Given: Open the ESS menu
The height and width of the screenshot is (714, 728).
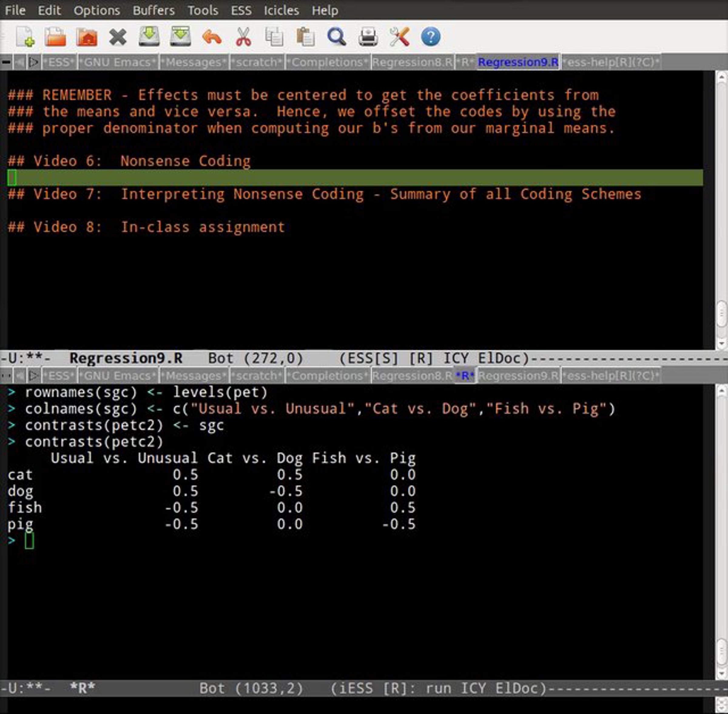Looking at the screenshot, I should pyautogui.click(x=241, y=10).
